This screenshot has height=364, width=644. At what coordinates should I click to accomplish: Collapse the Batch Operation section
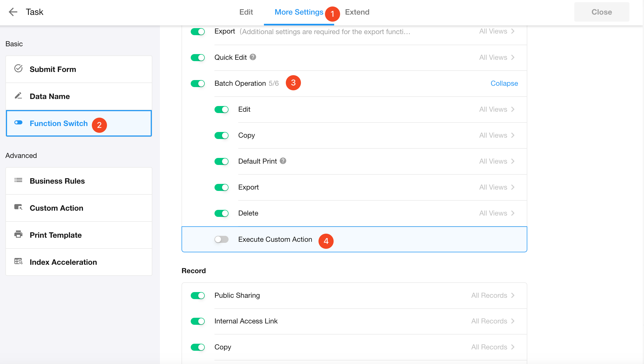(504, 83)
